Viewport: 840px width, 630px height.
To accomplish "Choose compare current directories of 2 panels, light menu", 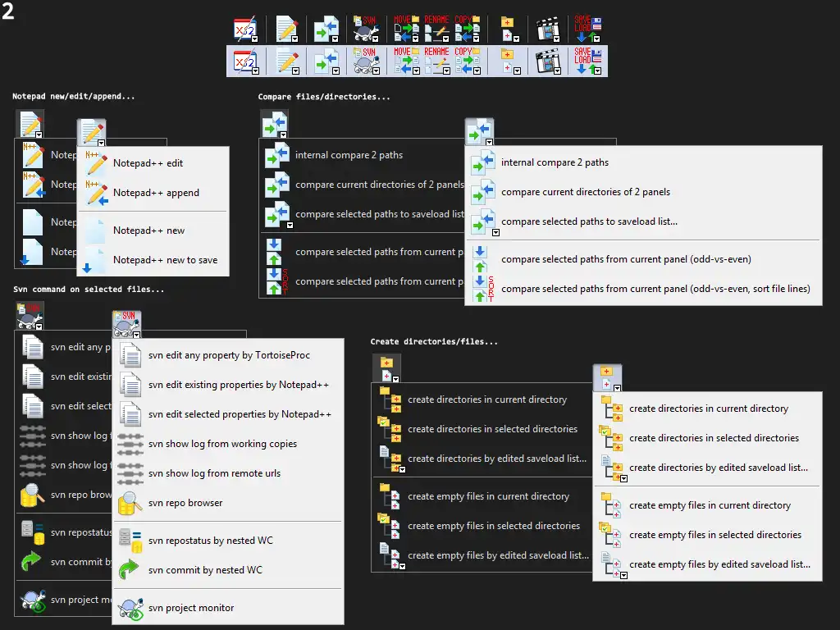I will [x=643, y=192].
